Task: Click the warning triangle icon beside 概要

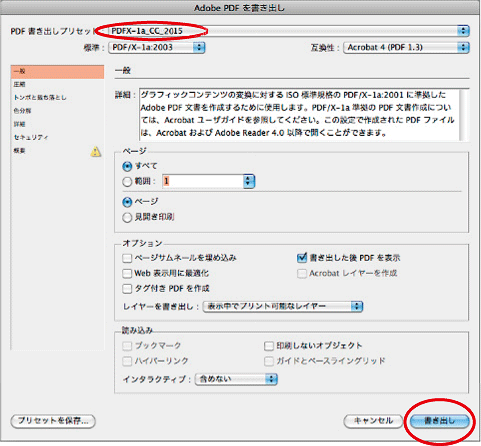Action: coord(96,152)
